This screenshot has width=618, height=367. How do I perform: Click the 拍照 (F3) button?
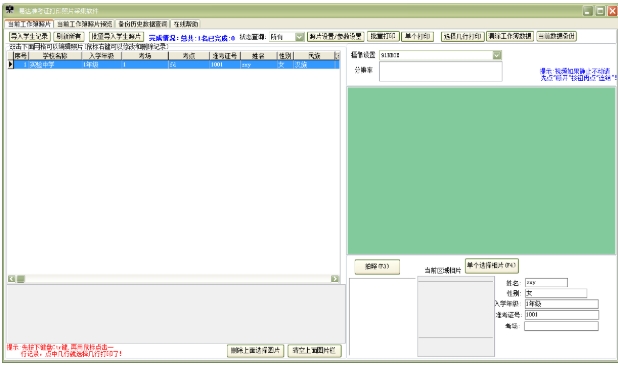377,266
